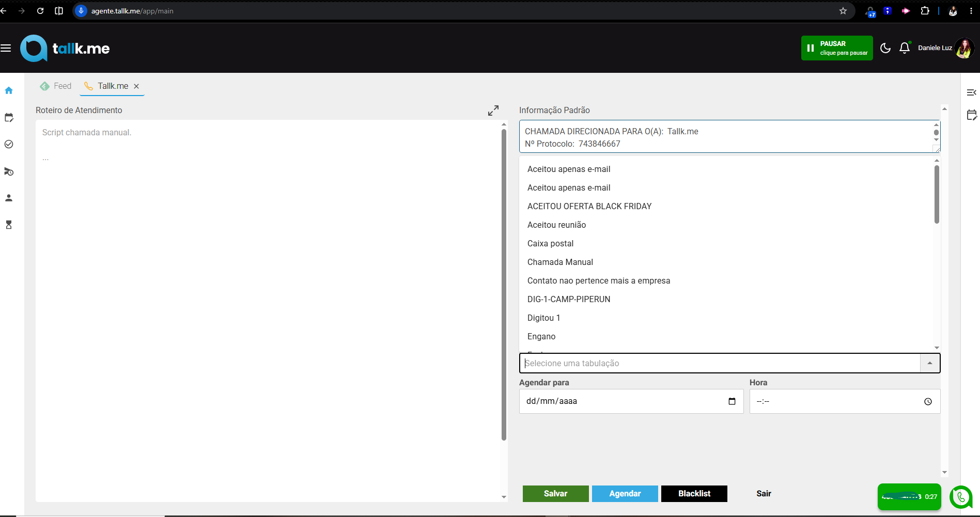Pick DIG-1-CAMP-PIPERUN option
The image size is (980, 517).
(569, 299)
